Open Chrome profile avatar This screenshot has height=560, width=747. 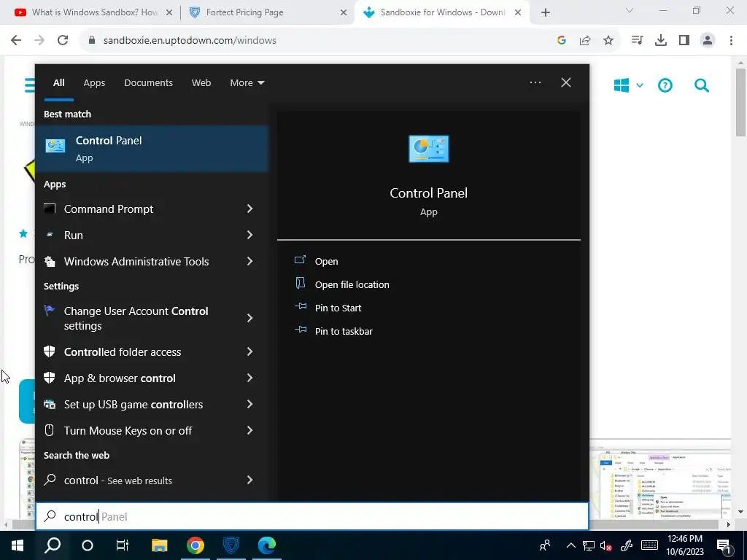(x=708, y=41)
